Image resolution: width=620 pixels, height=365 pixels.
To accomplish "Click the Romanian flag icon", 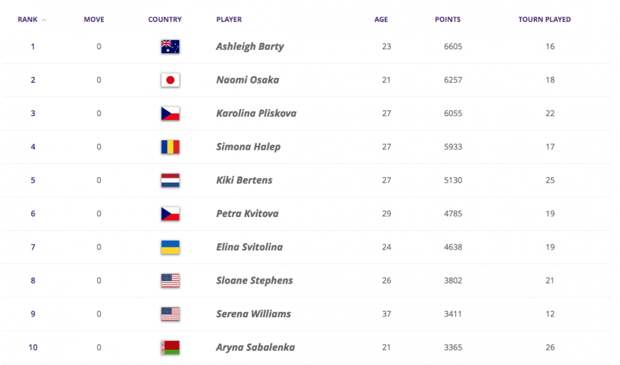I will tap(170, 147).
